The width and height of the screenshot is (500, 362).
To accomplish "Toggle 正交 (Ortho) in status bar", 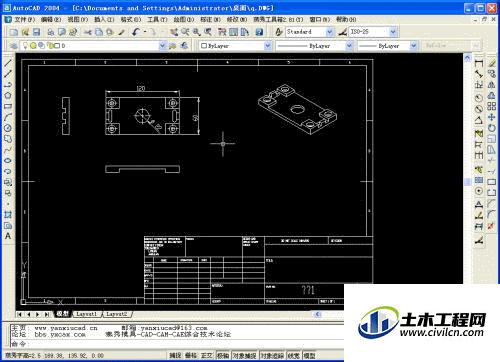I will point(207,355).
